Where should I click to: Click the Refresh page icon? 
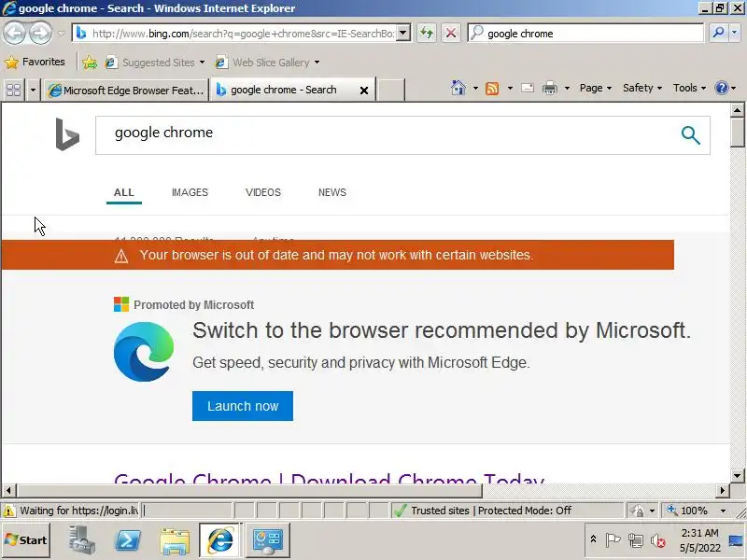click(x=427, y=33)
